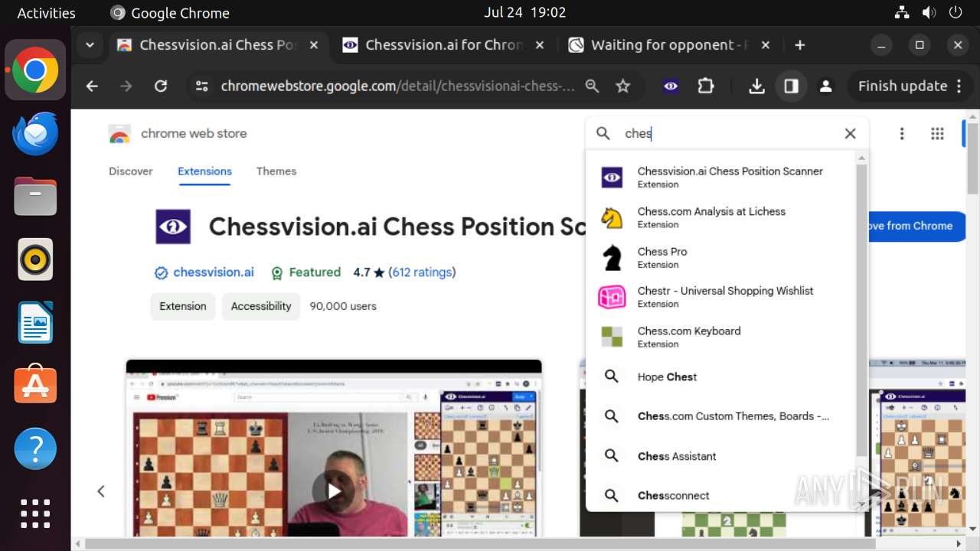
Task: Toggle the Chrome side panel icon
Action: [x=791, y=86]
